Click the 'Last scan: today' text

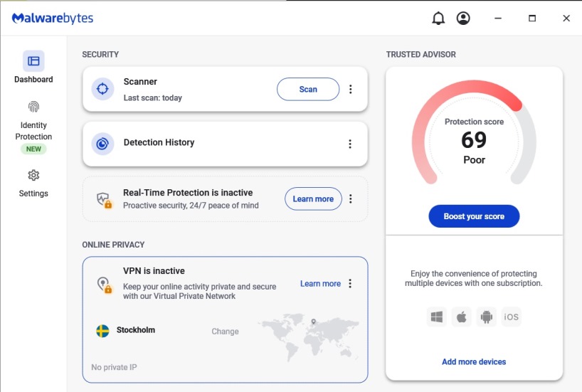pos(152,97)
